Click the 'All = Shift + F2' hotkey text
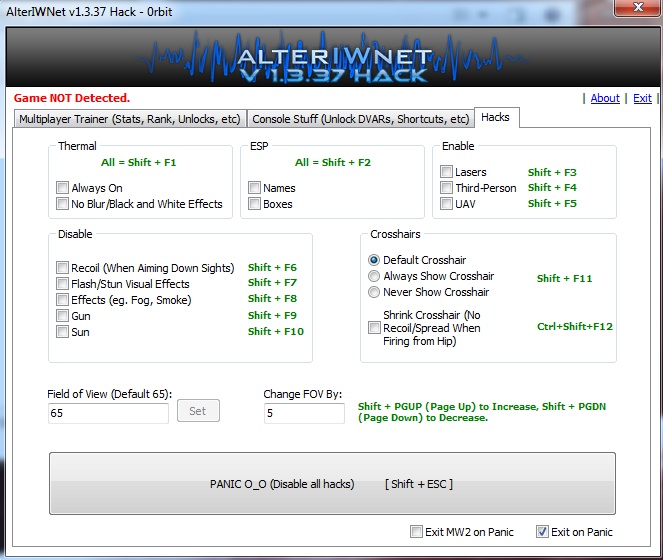This screenshot has width=663, height=560. coord(333,162)
